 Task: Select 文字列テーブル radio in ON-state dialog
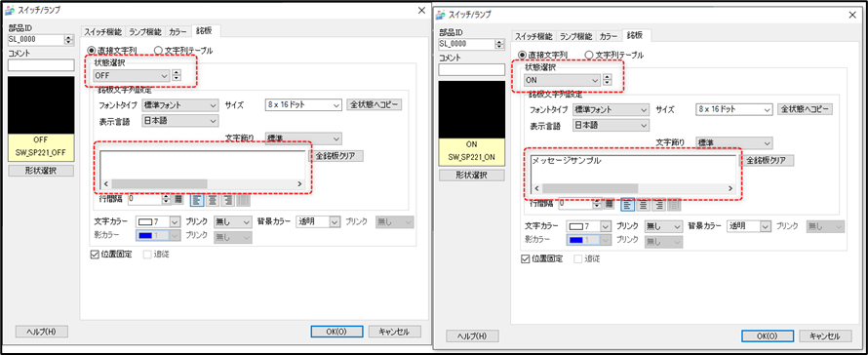pos(588,55)
